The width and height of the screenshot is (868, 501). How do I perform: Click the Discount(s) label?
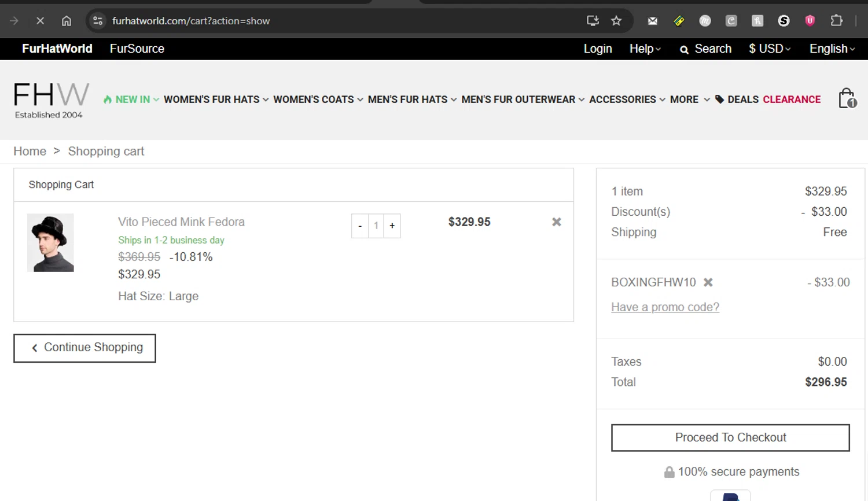pyautogui.click(x=641, y=212)
